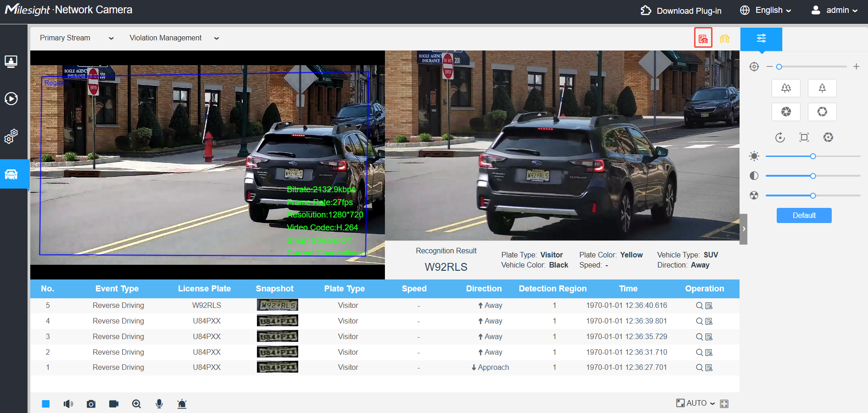The height and width of the screenshot is (413, 868).
Task: Toggle the alarm siren icon
Action: tap(182, 404)
